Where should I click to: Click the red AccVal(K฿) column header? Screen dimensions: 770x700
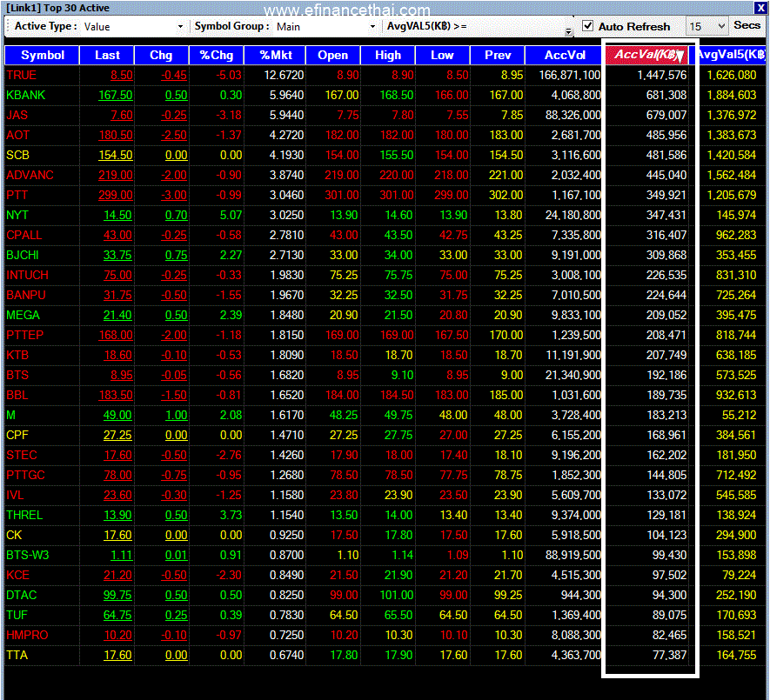pos(648,55)
